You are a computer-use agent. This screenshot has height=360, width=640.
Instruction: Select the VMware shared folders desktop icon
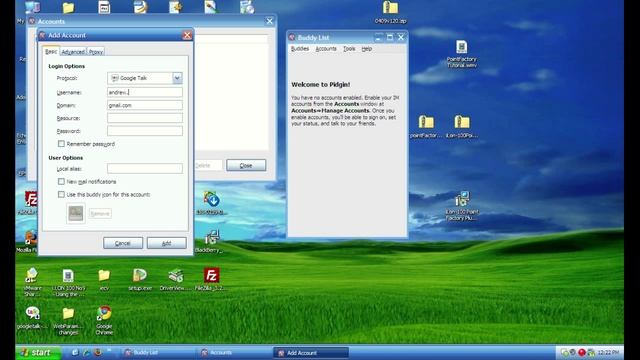coord(31,282)
